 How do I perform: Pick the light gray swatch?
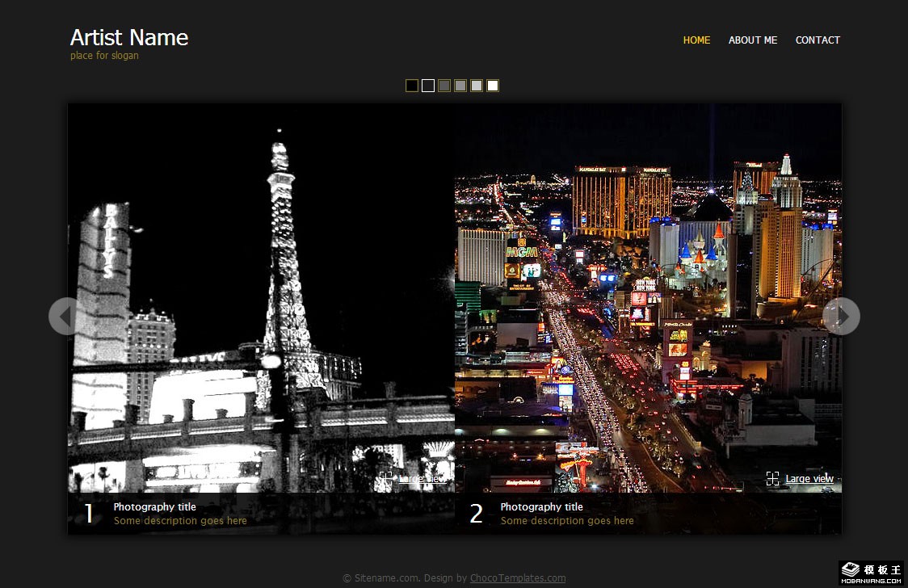pos(477,86)
